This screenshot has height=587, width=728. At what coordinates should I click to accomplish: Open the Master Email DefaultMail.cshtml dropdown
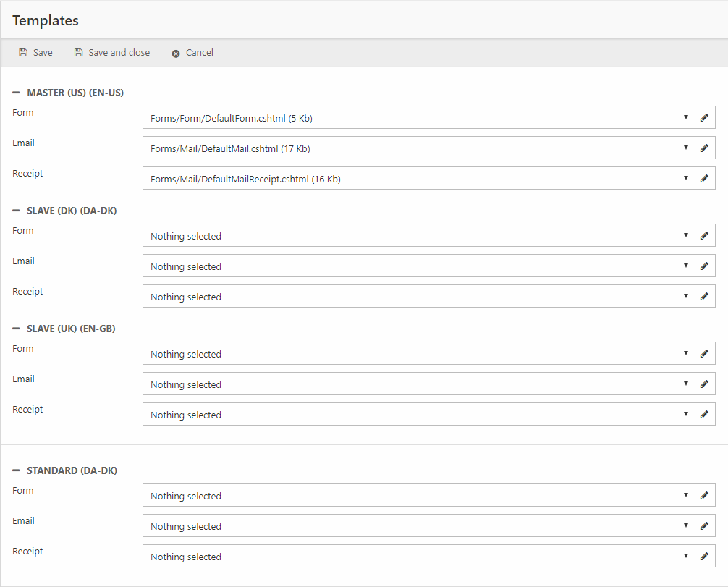coord(418,148)
